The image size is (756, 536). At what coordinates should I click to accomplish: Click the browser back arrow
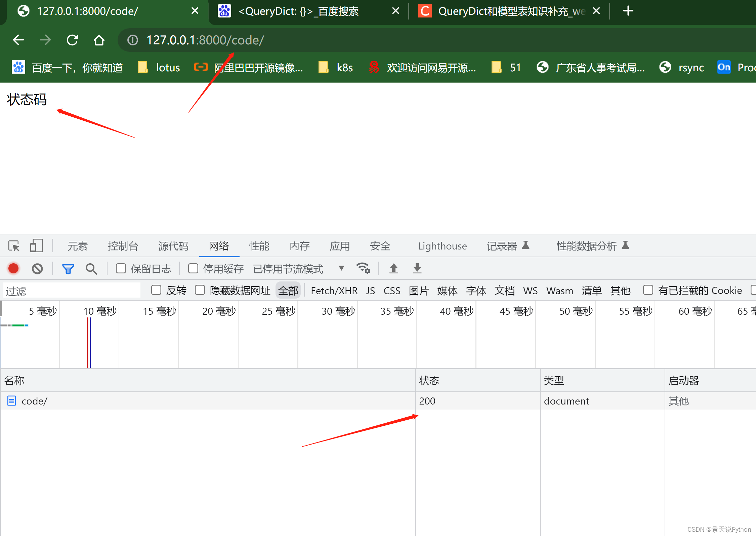(x=18, y=40)
